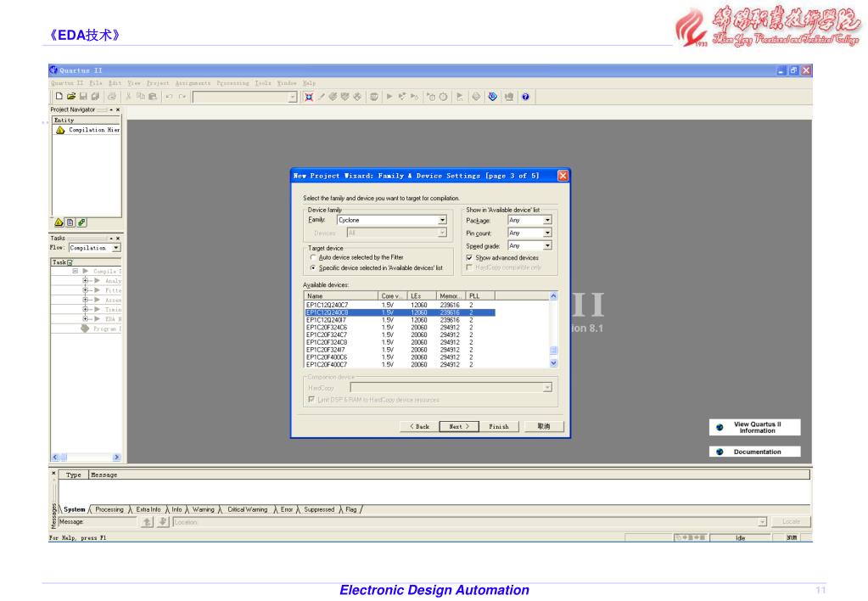Screen dimensions: 868x601
Task: Click the checkbox in the Task column header
Action: 70,262
